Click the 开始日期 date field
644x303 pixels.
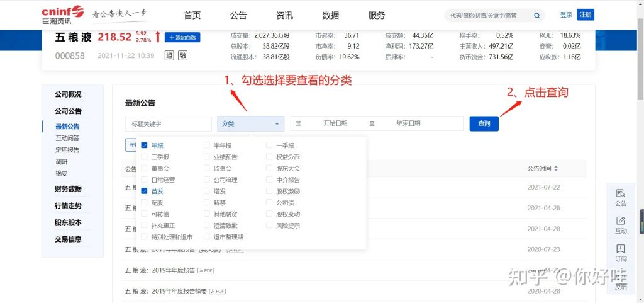[x=336, y=123]
